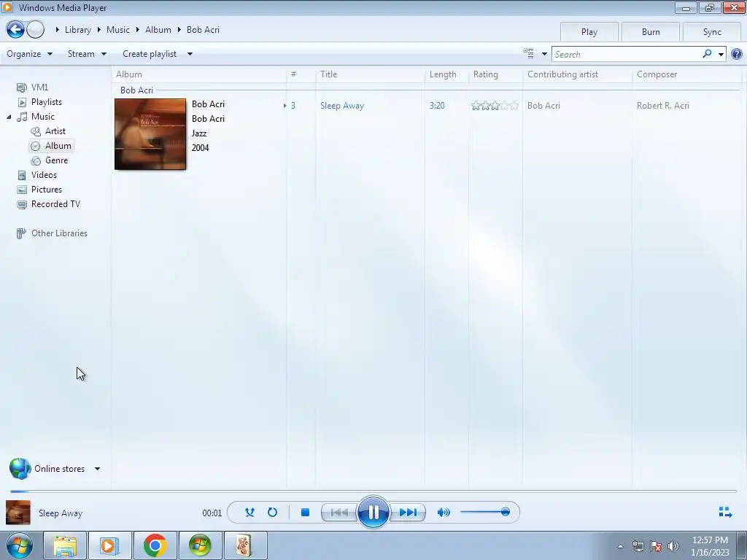747x560 pixels.
Task: Sort by the Composer column header
Action: pyautogui.click(x=686, y=74)
